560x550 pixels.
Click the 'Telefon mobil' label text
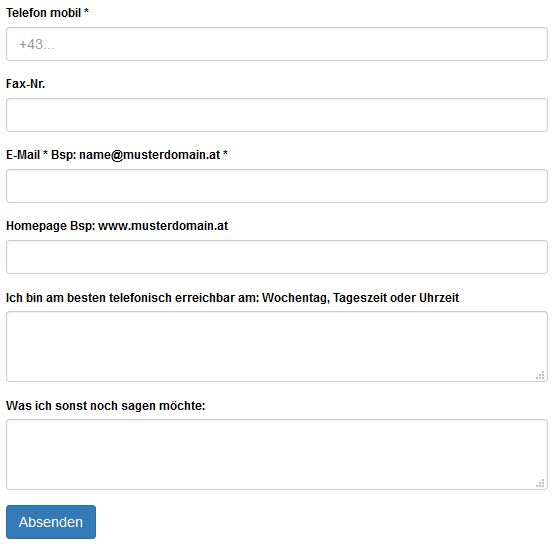pyautogui.click(x=44, y=13)
